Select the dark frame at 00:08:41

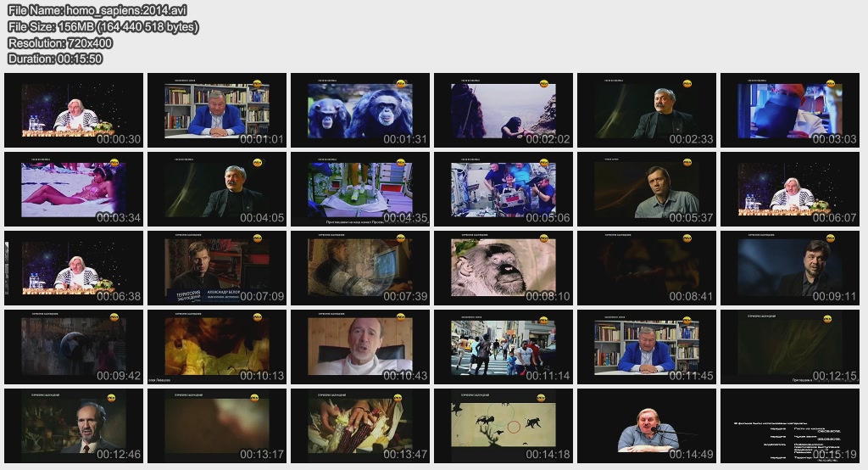tap(647, 268)
